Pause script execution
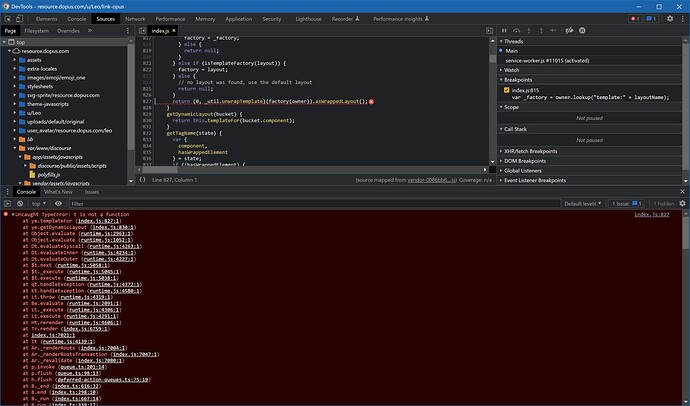Screen dimensions: 690x406 pos(504,30)
